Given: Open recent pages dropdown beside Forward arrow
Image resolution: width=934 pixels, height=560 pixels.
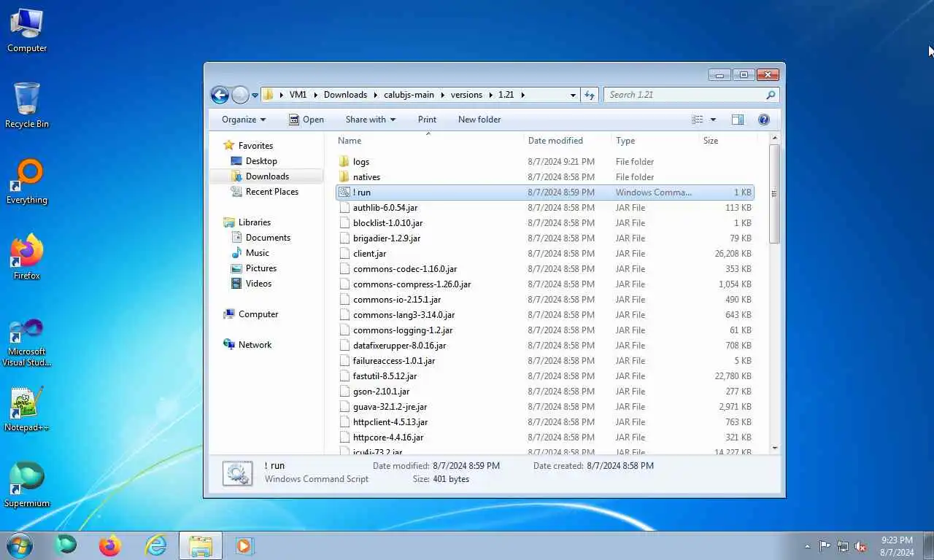Looking at the screenshot, I should [x=255, y=96].
